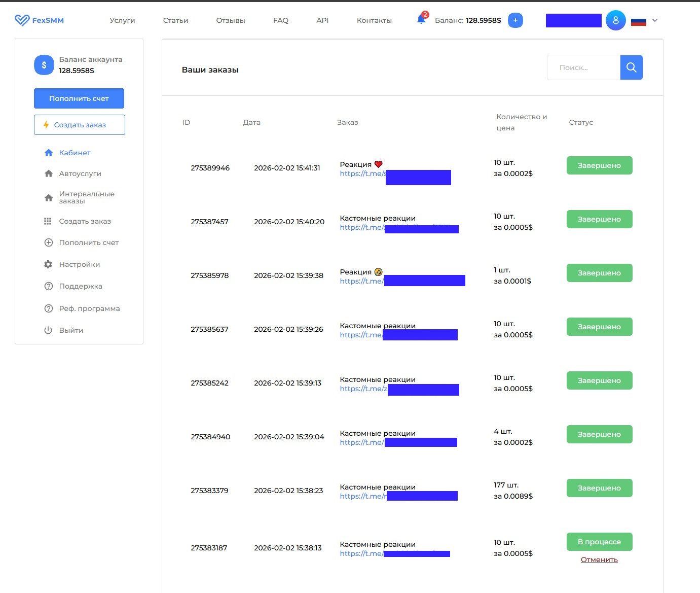Click the dollar balance icon in sidebar
Image resolution: width=700 pixels, height=593 pixels.
coord(44,65)
